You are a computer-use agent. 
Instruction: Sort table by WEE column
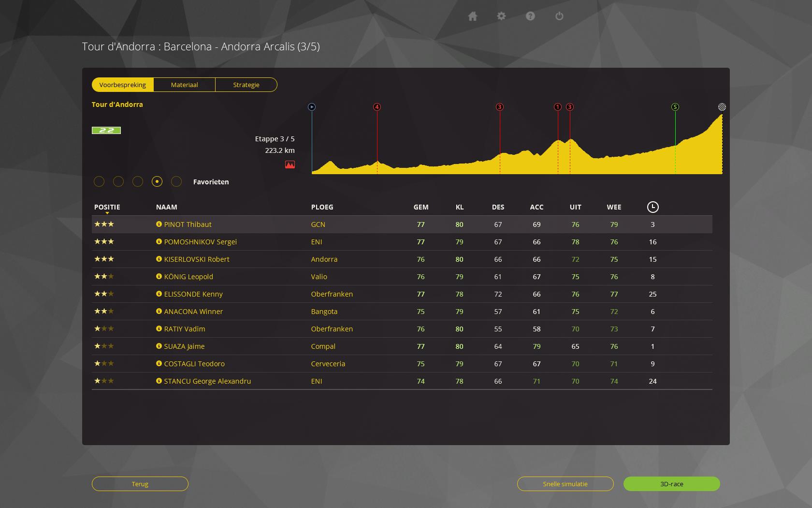tap(614, 207)
